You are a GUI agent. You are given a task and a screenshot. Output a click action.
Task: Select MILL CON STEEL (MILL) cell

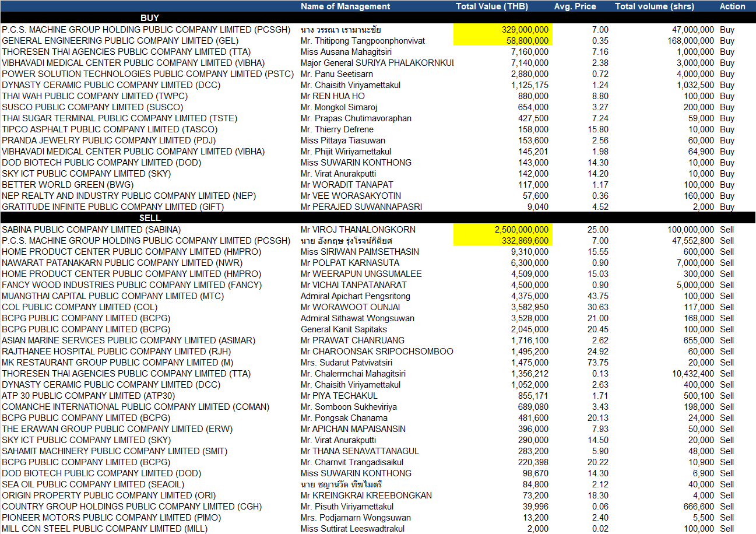(x=104, y=529)
